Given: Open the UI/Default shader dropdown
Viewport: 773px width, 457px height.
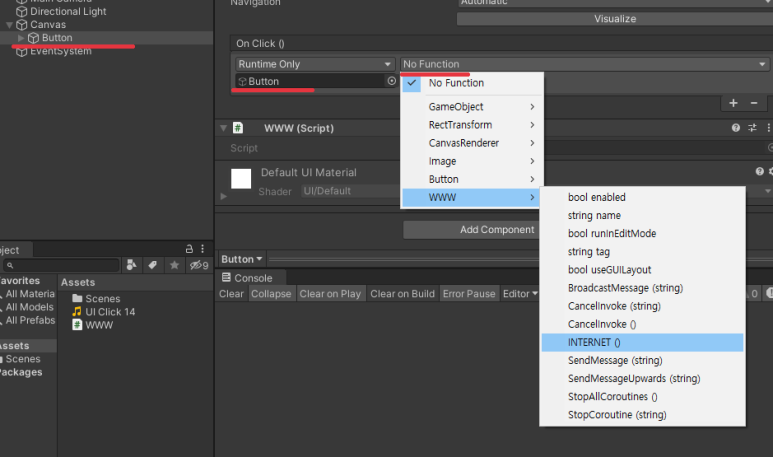Looking at the screenshot, I should coord(351,191).
